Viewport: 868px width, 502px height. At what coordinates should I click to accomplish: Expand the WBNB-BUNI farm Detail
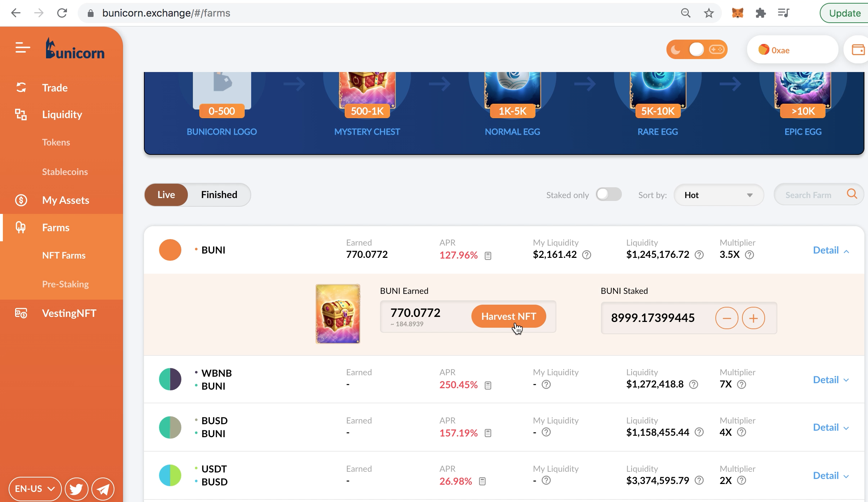831,380
